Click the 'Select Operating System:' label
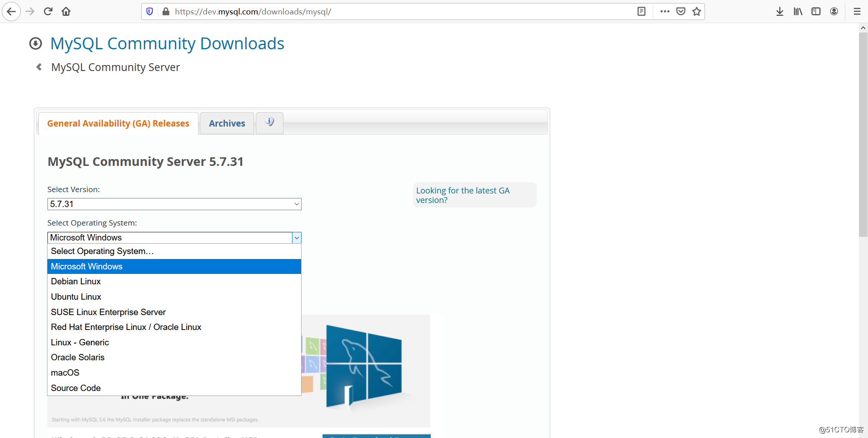This screenshot has width=868, height=438. coord(92,223)
